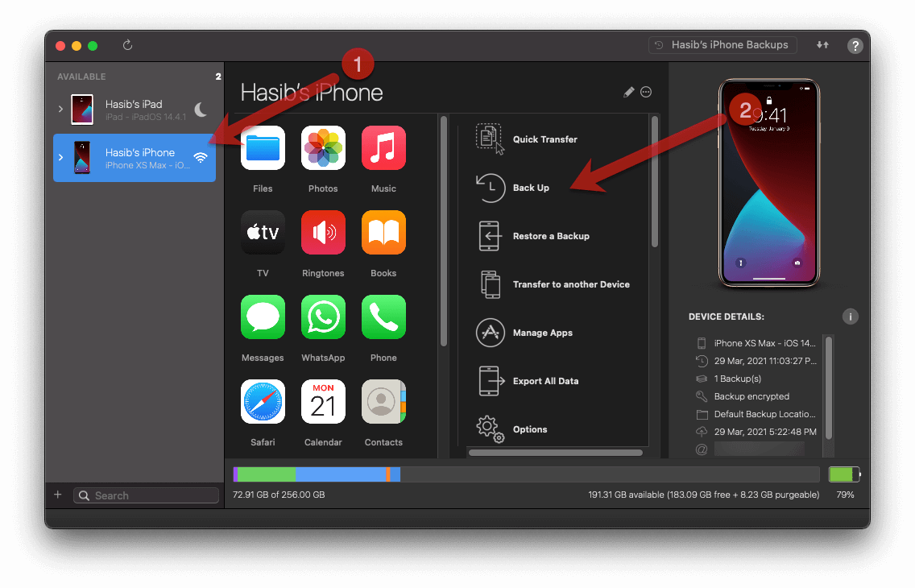Screen dimensions: 915x588
Task: Refresh the device list
Action: [x=127, y=45]
